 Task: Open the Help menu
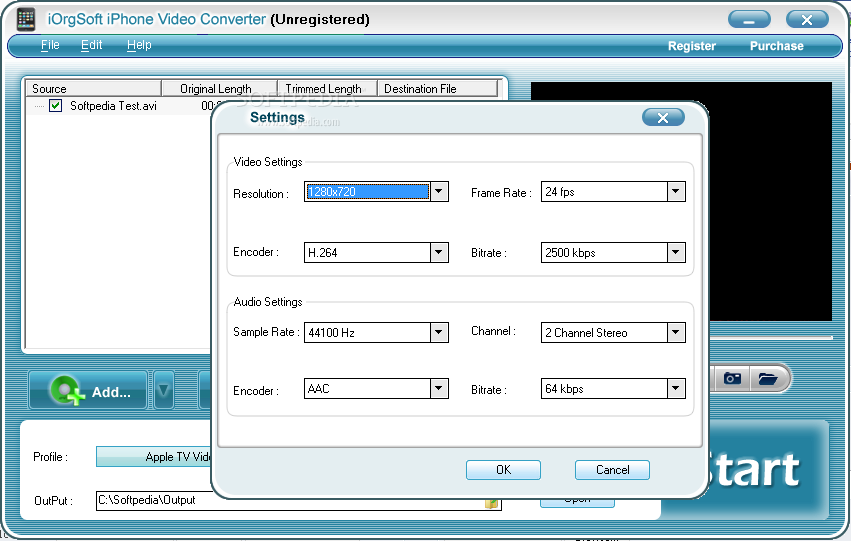139,45
